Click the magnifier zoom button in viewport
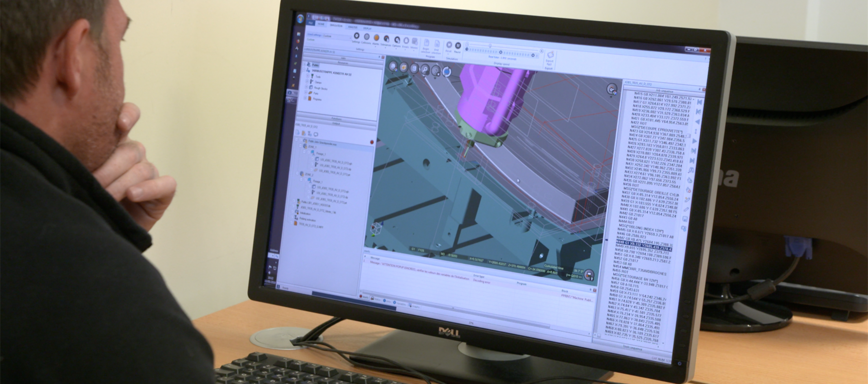The width and height of the screenshot is (868, 384). click(x=425, y=70)
